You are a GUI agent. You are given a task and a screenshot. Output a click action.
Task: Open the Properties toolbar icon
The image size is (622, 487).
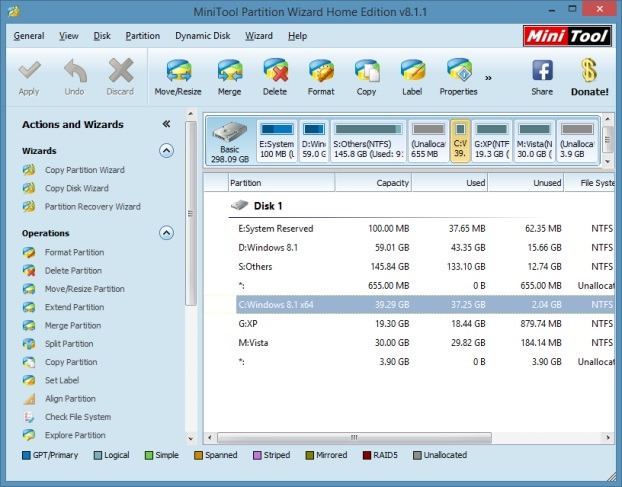pyautogui.click(x=459, y=70)
